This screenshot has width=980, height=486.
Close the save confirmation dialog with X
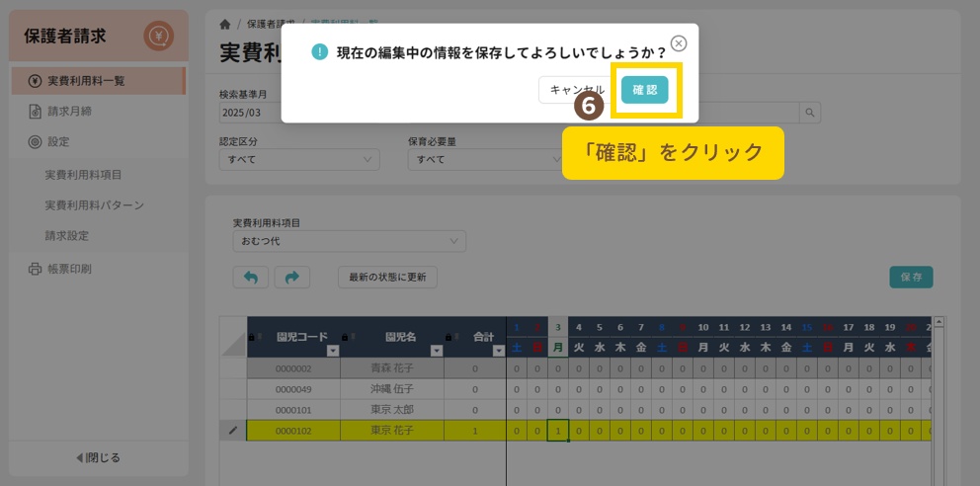coord(678,43)
